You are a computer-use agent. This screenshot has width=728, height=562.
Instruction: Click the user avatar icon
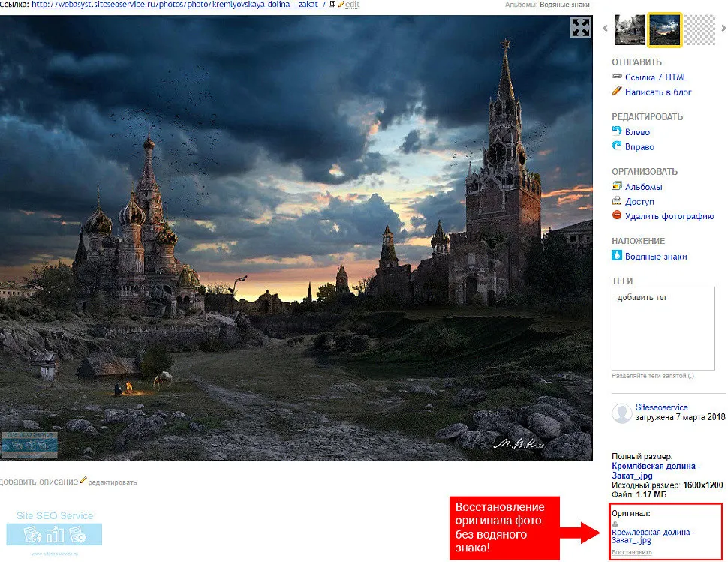621,413
